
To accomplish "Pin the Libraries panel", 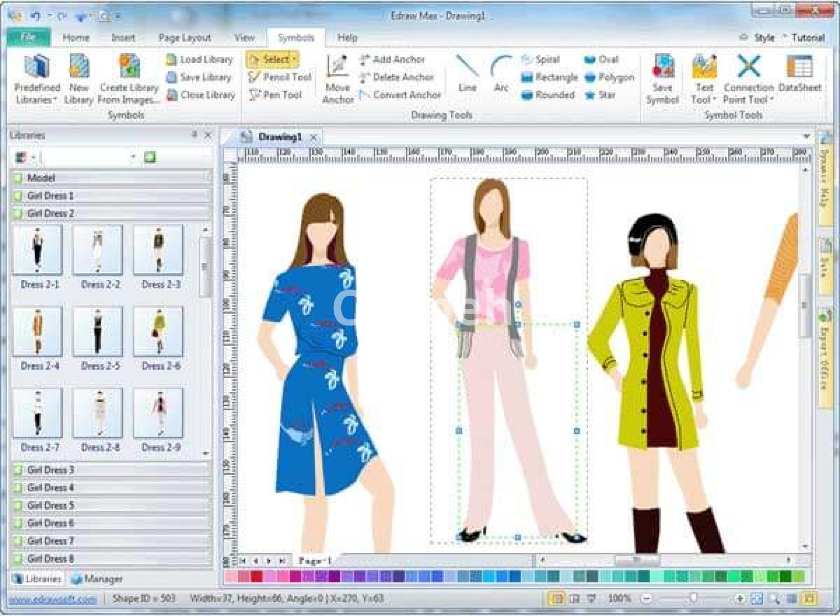I will click(195, 135).
